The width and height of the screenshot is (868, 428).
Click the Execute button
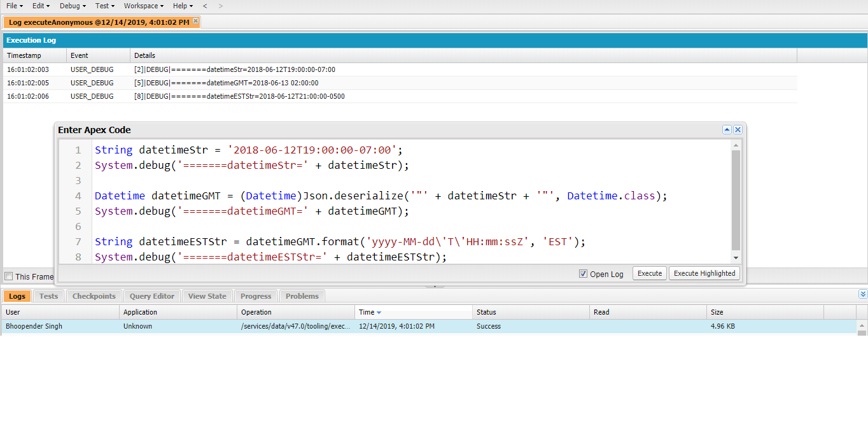point(650,273)
